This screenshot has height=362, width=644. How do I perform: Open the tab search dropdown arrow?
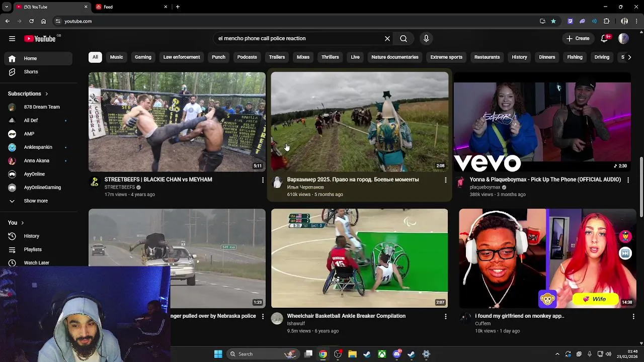coord(7,7)
